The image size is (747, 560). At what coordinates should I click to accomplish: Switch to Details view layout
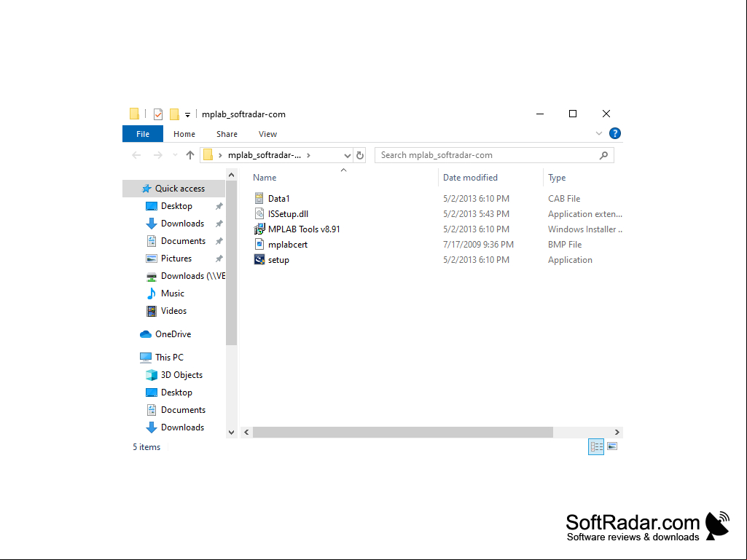tap(596, 446)
